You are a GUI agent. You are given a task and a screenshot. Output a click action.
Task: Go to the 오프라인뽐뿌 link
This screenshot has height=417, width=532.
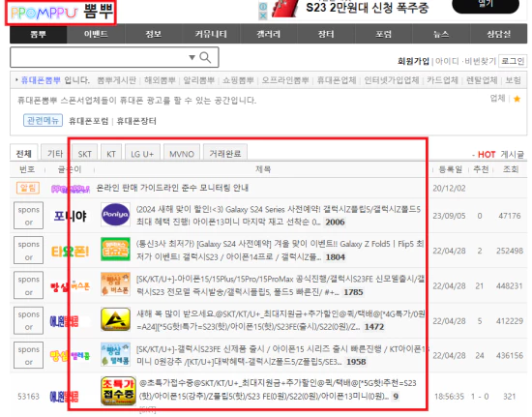click(285, 80)
